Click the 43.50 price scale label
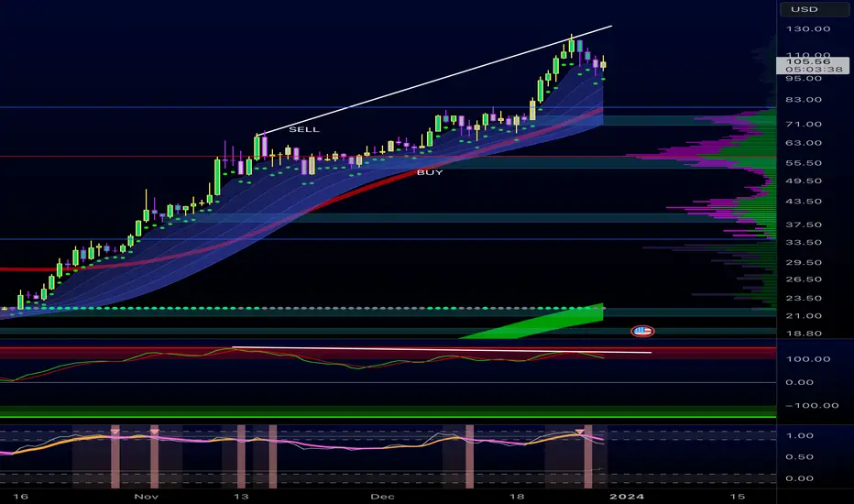 click(x=804, y=202)
